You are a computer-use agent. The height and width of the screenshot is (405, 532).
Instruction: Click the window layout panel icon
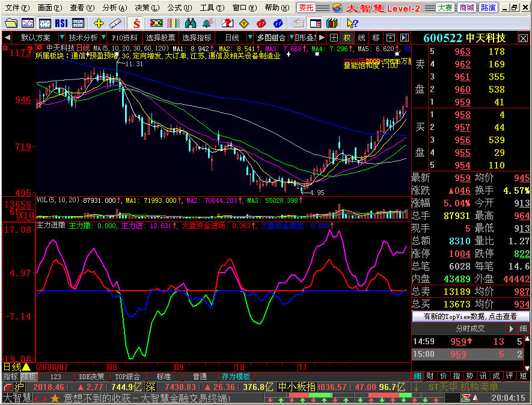[x=315, y=23]
